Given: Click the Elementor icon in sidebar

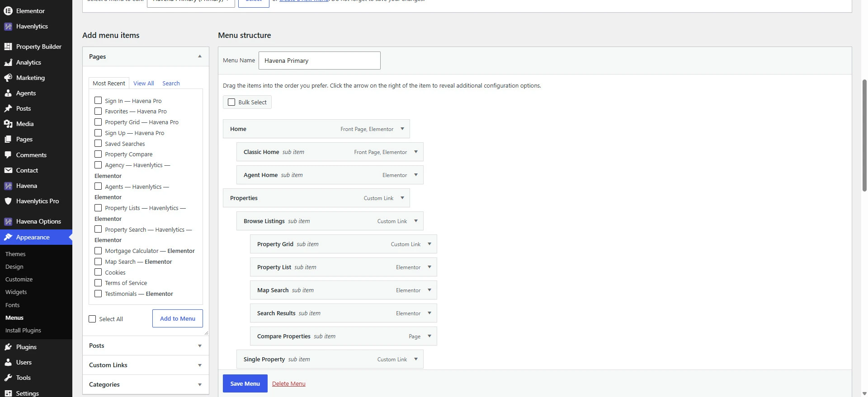Looking at the screenshot, I should pyautogui.click(x=8, y=11).
